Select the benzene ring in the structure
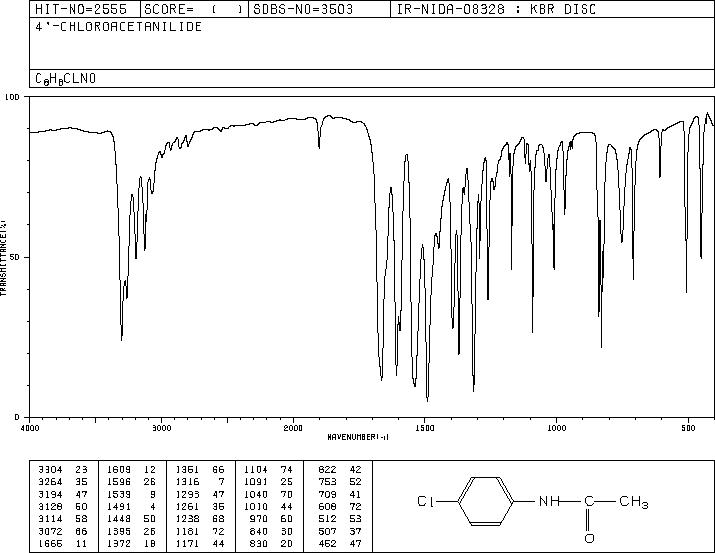This screenshot has height=553, width=715. pyautogui.click(x=486, y=501)
